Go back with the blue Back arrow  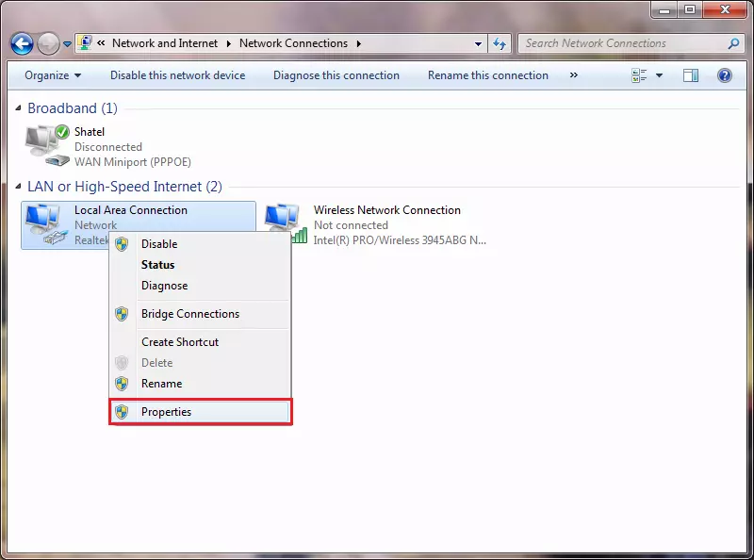point(22,43)
